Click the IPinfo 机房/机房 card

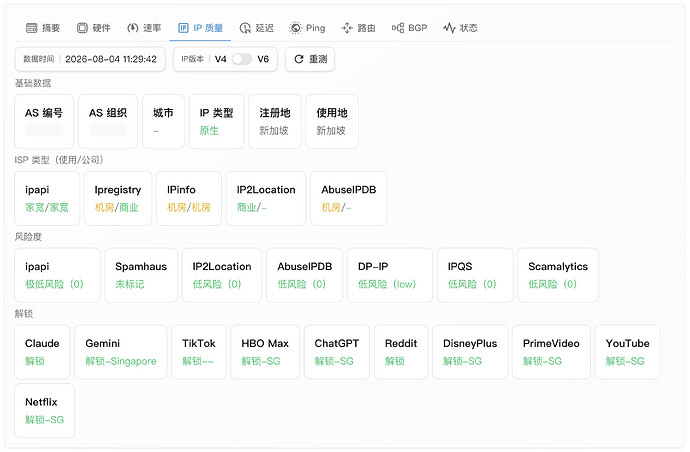(189, 198)
